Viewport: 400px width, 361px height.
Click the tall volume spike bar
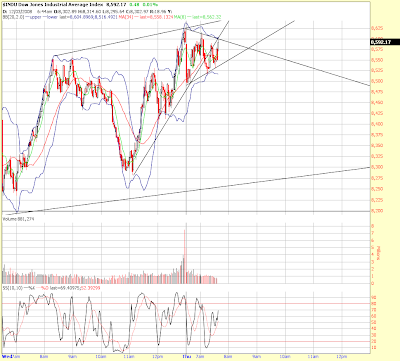(184, 256)
